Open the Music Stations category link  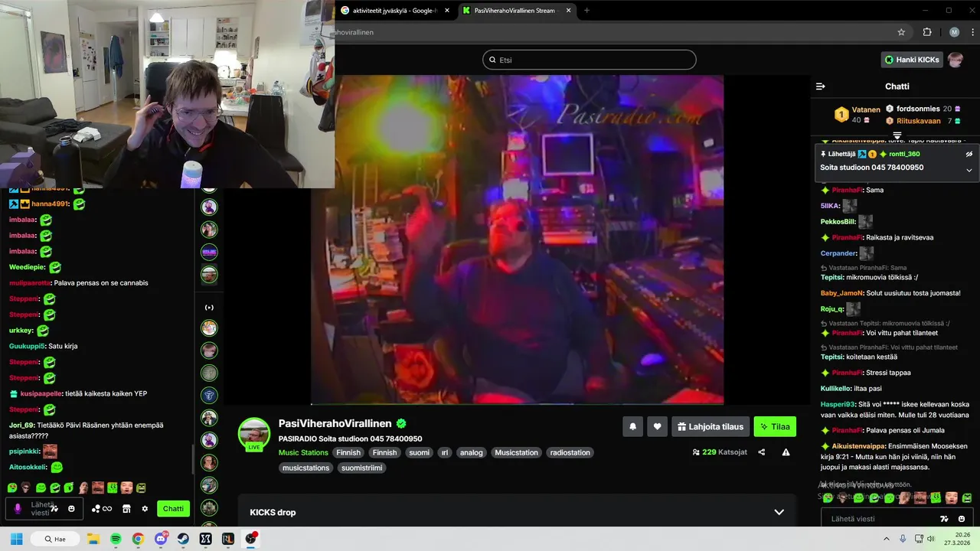point(303,452)
